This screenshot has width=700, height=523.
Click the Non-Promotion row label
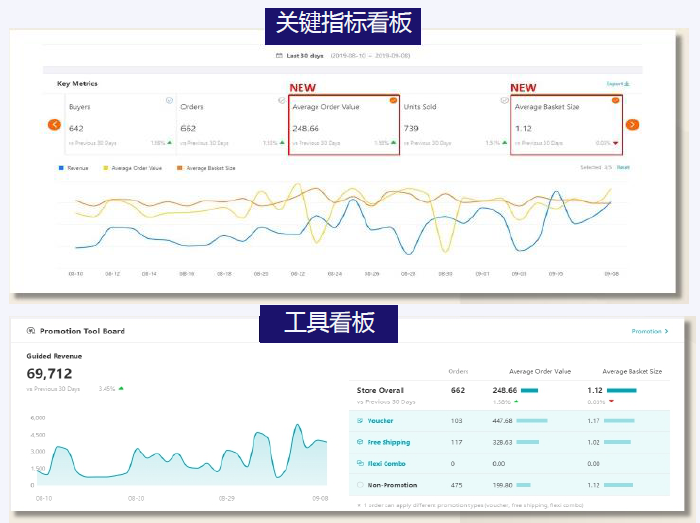[x=392, y=485]
